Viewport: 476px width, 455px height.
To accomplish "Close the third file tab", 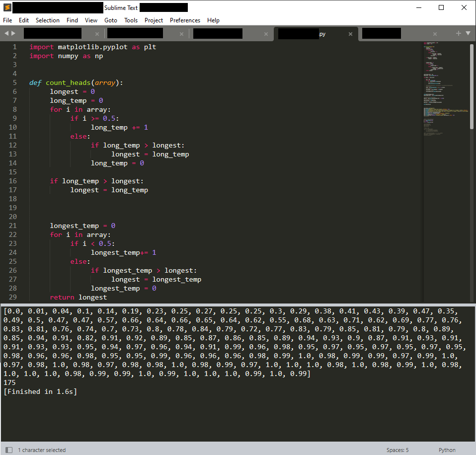I will 266,34.
